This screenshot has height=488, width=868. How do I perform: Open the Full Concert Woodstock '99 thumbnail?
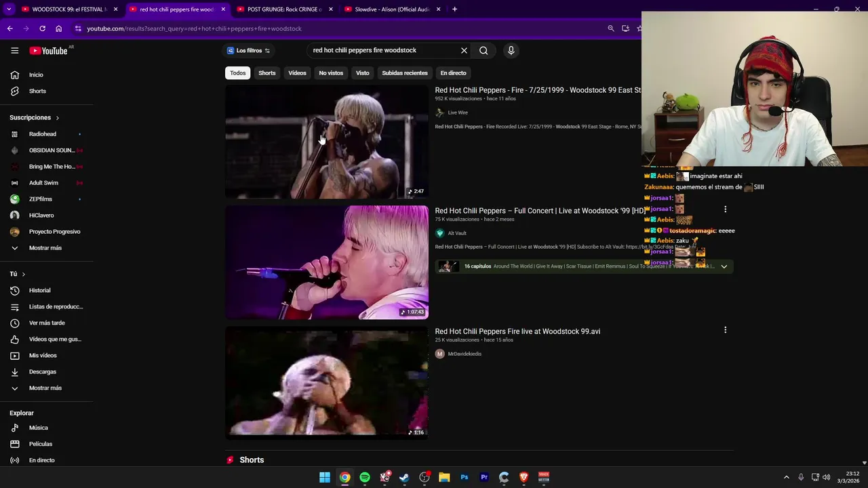[327, 262]
